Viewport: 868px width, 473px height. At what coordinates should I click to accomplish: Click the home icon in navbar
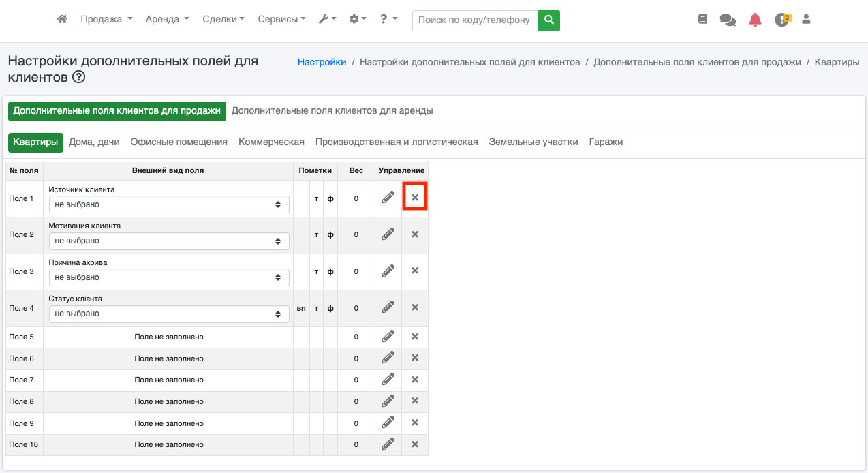click(62, 20)
